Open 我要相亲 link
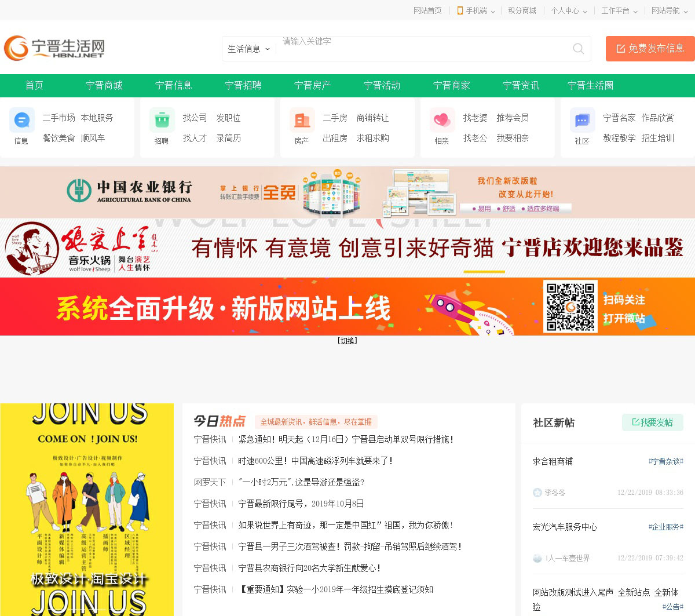 point(513,138)
